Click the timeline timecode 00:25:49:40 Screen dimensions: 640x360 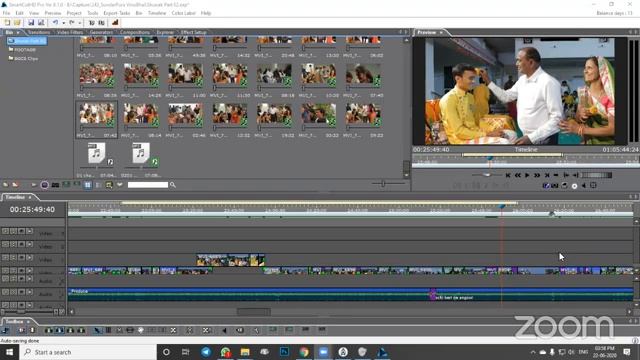coord(32,209)
